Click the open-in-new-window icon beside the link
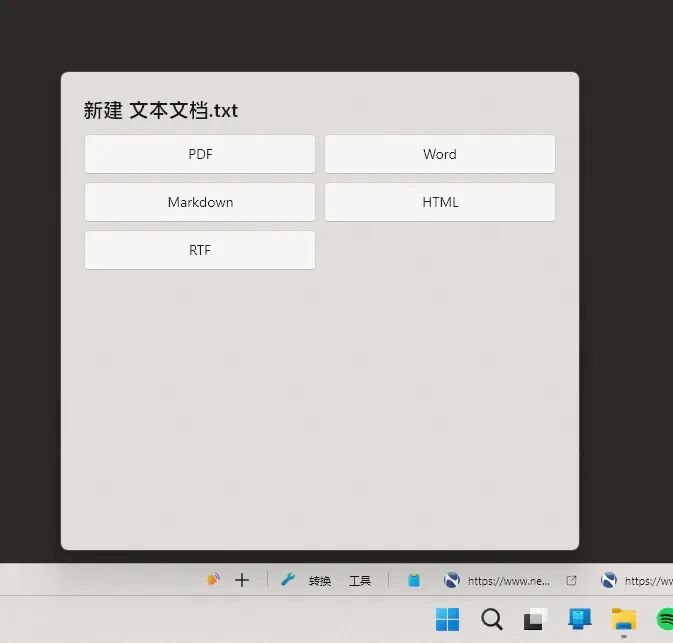This screenshot has width=673, height=643. pos(571,580)
